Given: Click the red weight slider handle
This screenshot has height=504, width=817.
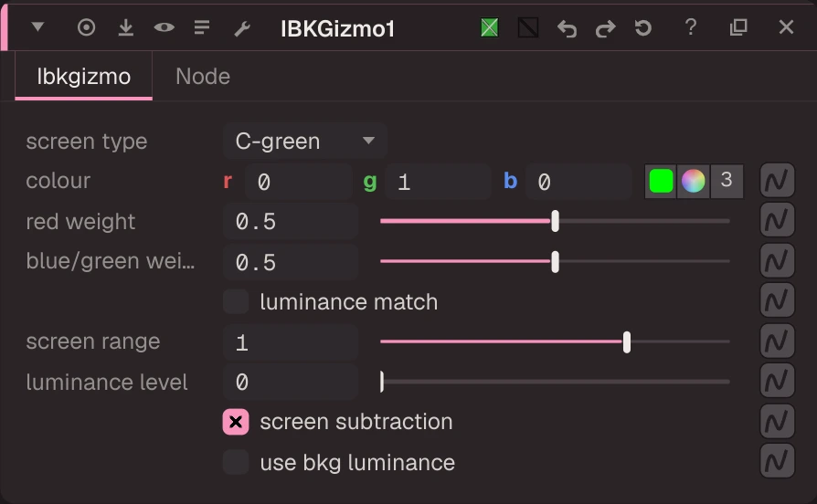Looking at the screenshot, I should (x=556, y=221).
